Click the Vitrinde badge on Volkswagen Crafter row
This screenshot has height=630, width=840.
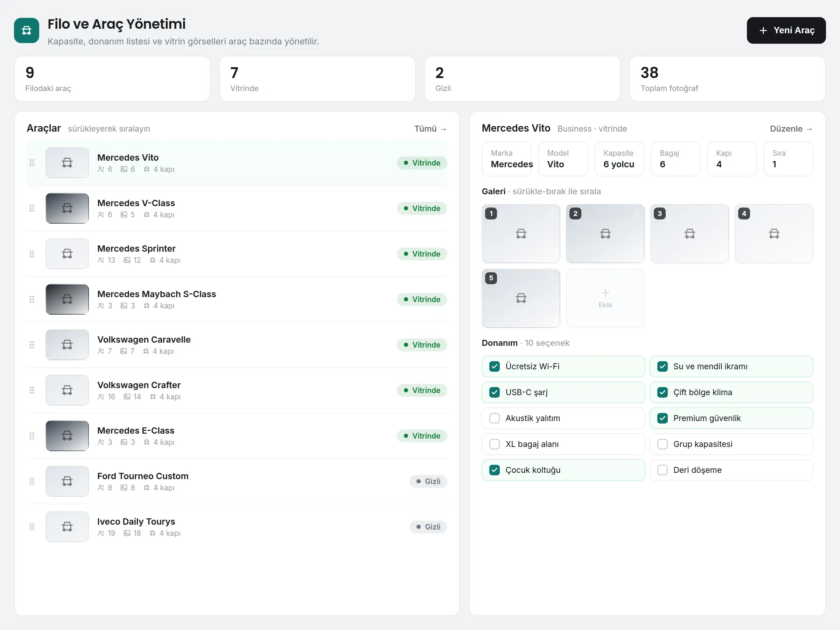pyautogui.click(x=422, y=390)
